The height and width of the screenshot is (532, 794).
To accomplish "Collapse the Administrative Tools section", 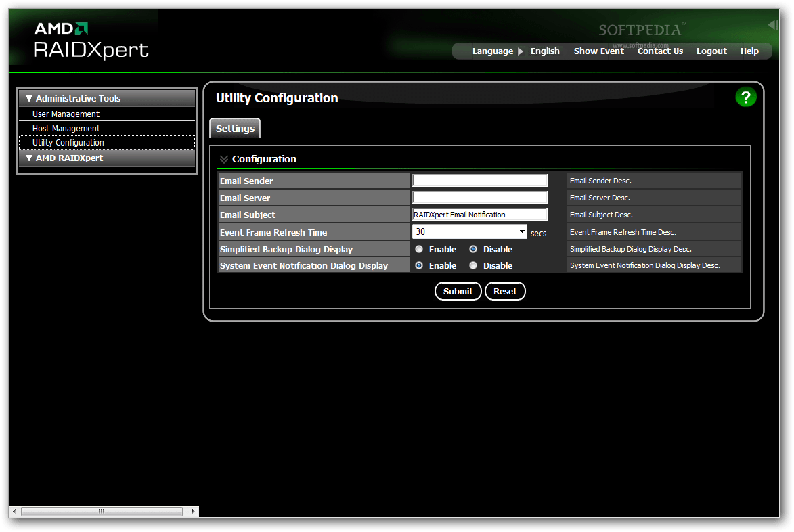I will pyautogui.click(x=29, y=98).
